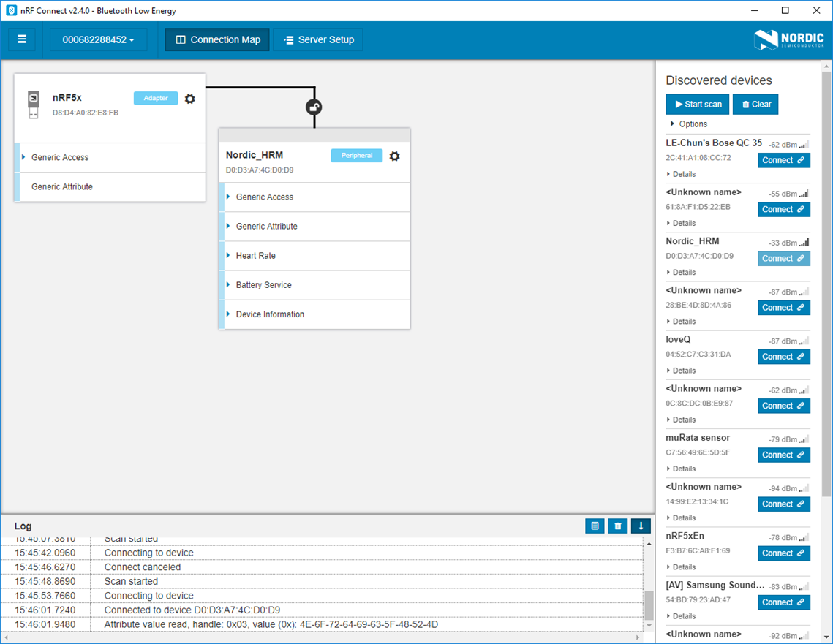
Task: Connect to device 61:8A:F1:D5:22:EB
Action: [783, 209]
